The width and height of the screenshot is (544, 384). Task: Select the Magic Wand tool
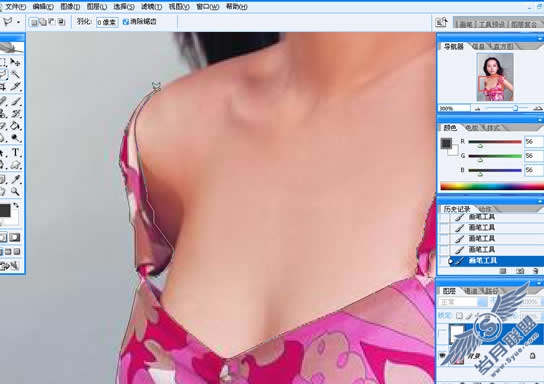click(x=15, y=74)
